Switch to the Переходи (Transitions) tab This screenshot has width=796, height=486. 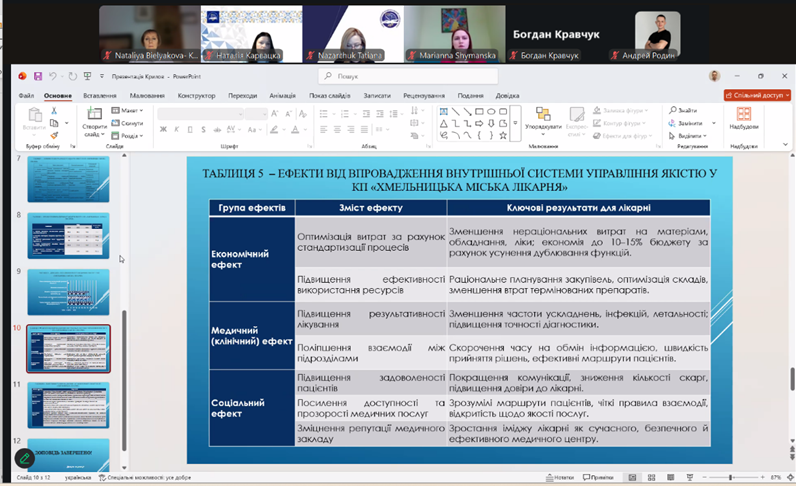242,96
